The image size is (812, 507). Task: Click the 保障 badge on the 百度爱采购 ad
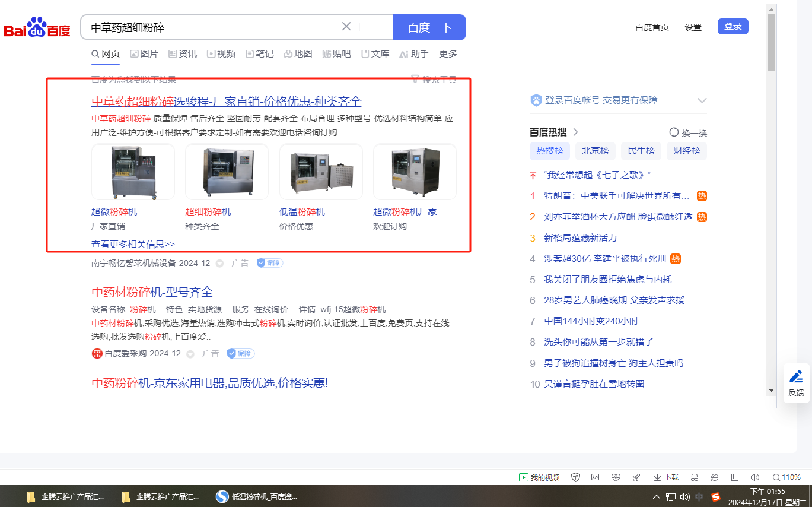point(241,353)
